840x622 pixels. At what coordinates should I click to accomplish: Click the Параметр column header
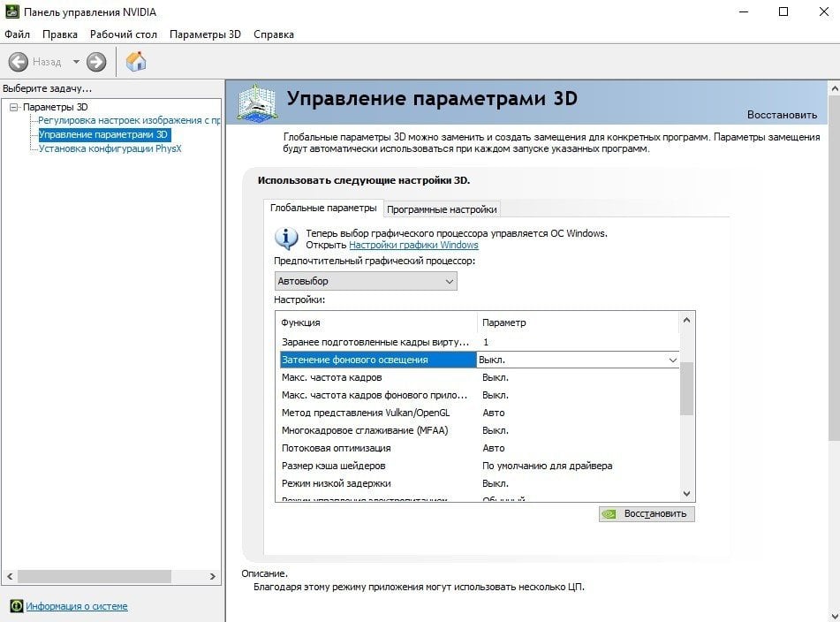coord(578,322)
